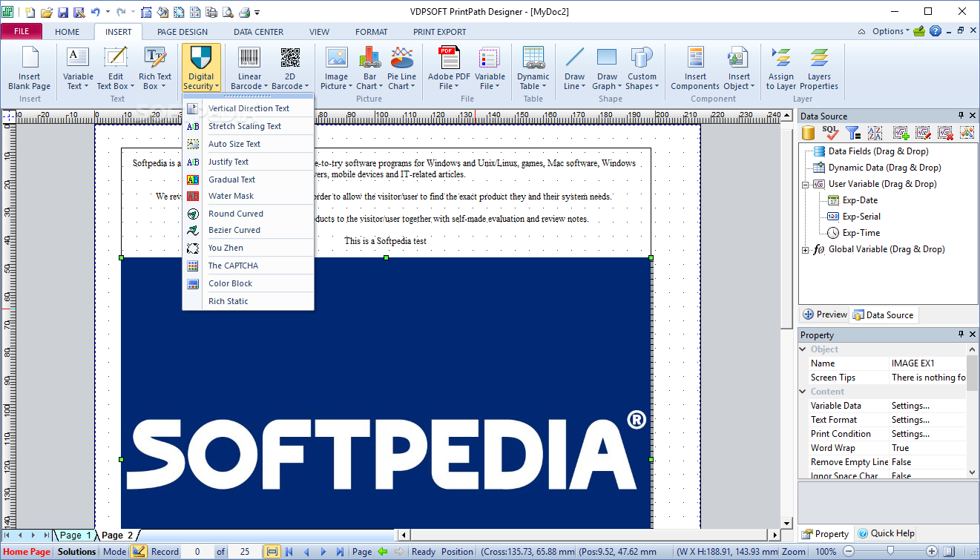Collapse the User Variable tree node

coord(806,184)
